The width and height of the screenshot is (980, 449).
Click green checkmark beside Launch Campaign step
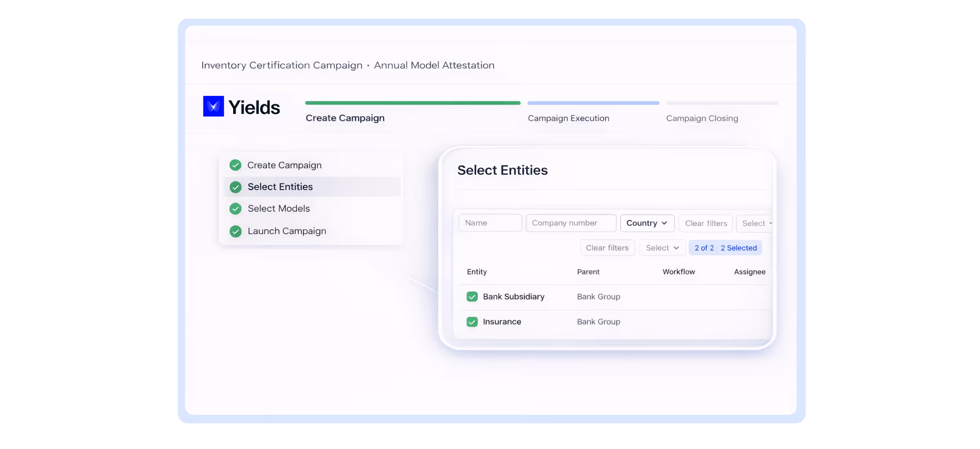pos(236,231)
